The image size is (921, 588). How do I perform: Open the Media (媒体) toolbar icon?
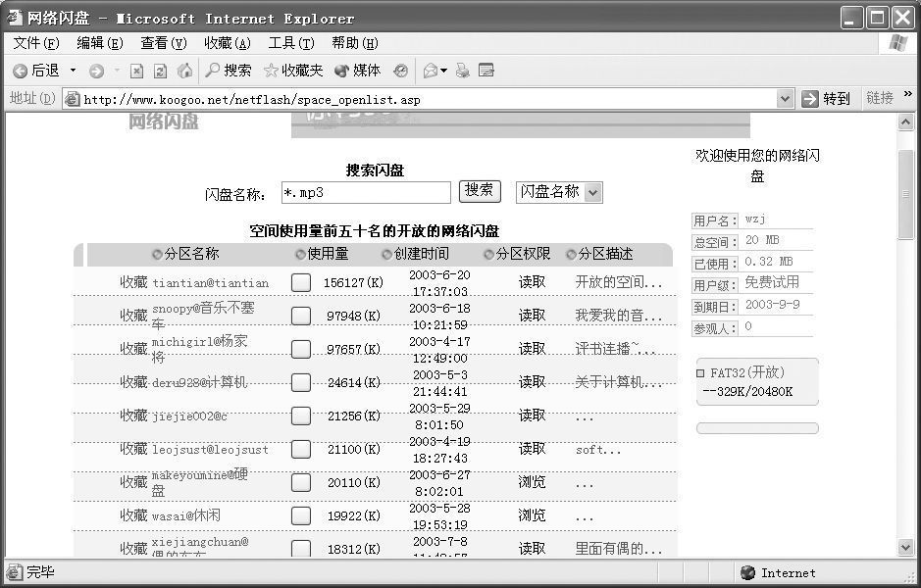point(341,71)
